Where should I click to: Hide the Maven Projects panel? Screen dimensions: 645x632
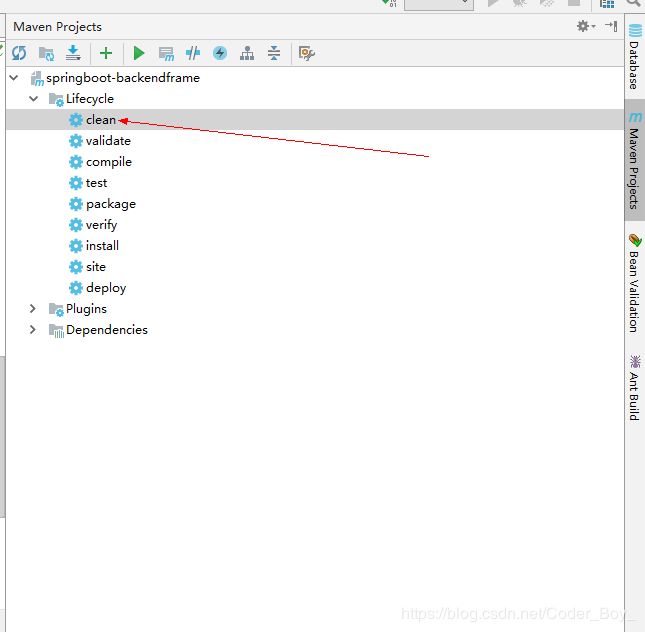point(611,26)
